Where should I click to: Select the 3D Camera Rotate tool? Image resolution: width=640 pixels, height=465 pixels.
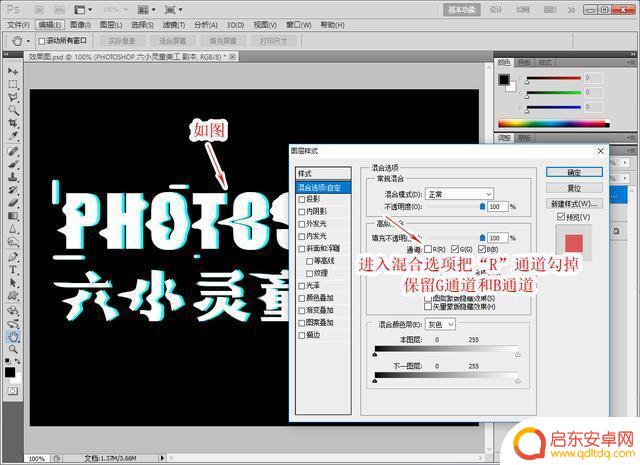tap(13, 324)
